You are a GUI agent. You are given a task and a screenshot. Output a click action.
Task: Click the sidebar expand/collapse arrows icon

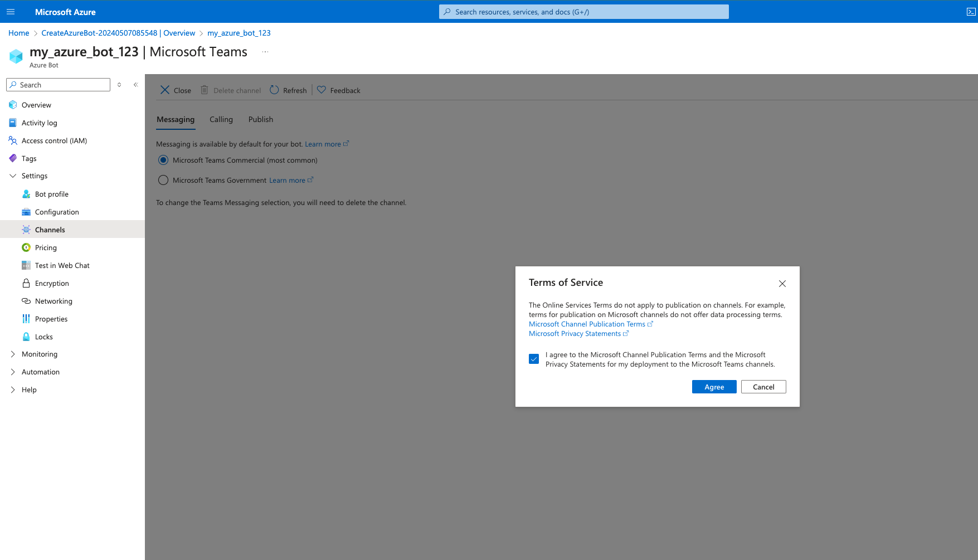click(119, 85)
